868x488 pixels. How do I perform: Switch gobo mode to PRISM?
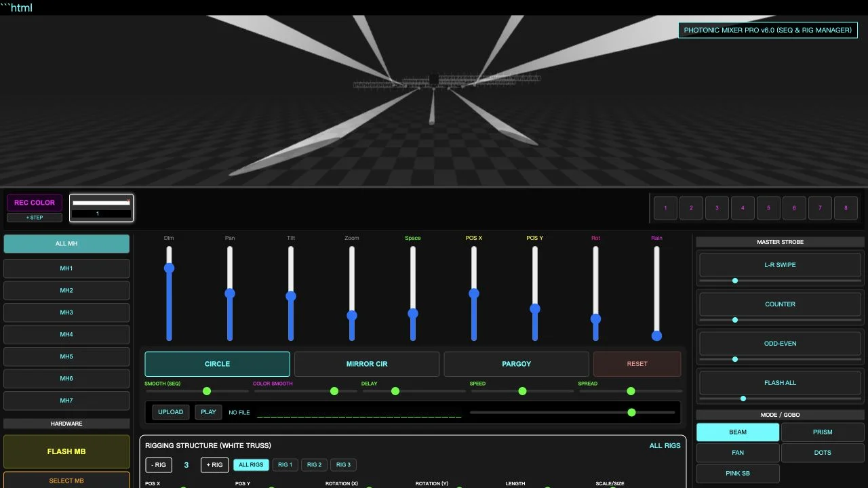click(823, 432)
